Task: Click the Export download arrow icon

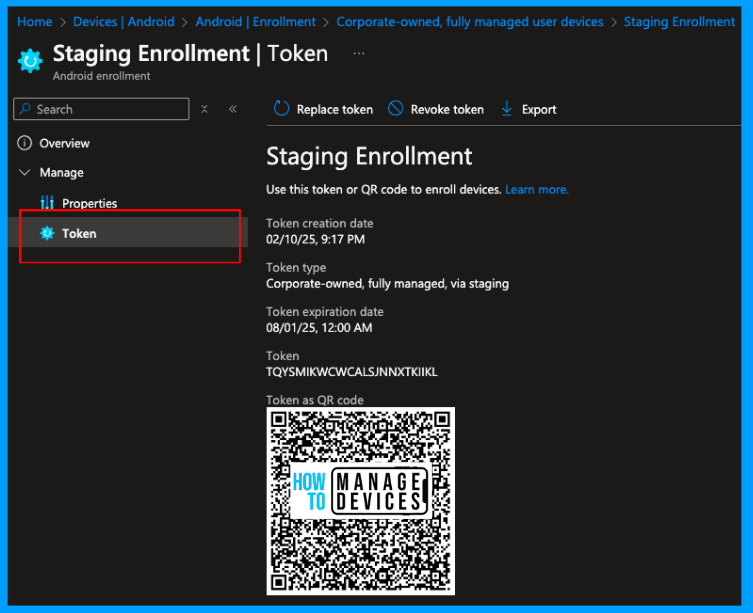Action: [x=507, y=109]
